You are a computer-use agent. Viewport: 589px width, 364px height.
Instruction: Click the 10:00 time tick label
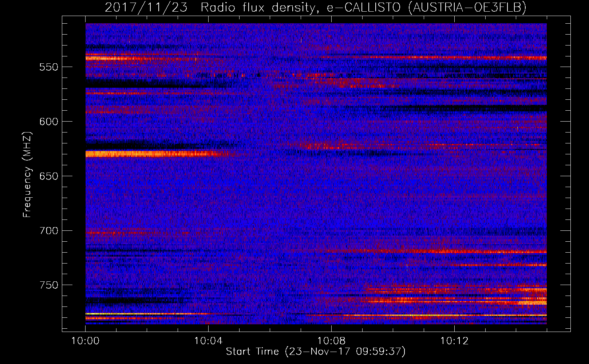86,341
